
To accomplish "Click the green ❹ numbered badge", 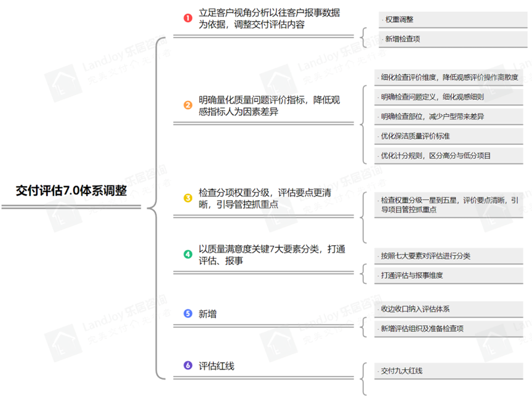I will [188, 254].
